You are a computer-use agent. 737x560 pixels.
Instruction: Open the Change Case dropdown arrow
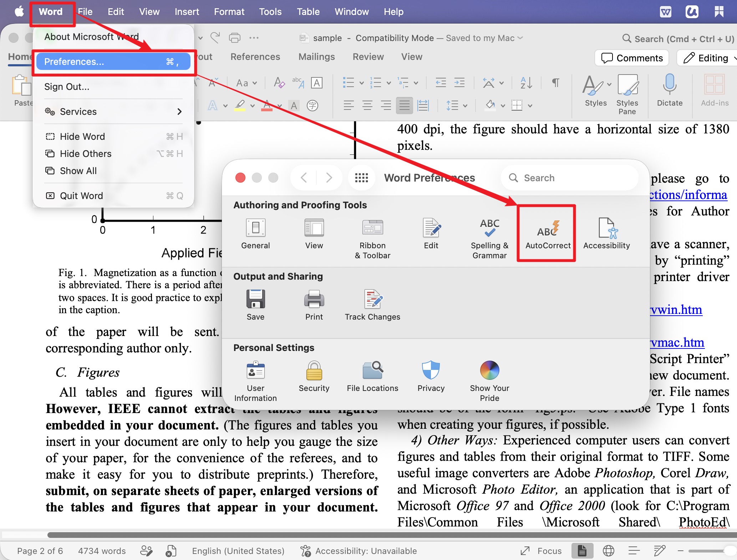[255, 83]
